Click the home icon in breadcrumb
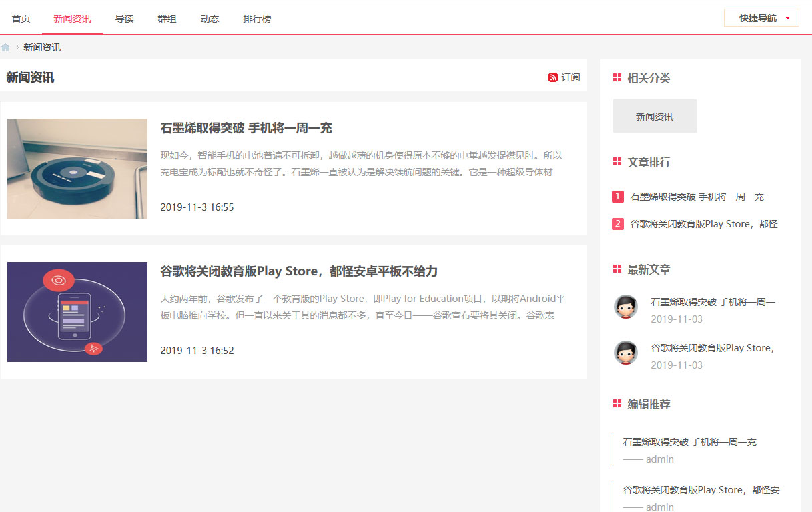The image size is (812, 512). pos(5,47)
